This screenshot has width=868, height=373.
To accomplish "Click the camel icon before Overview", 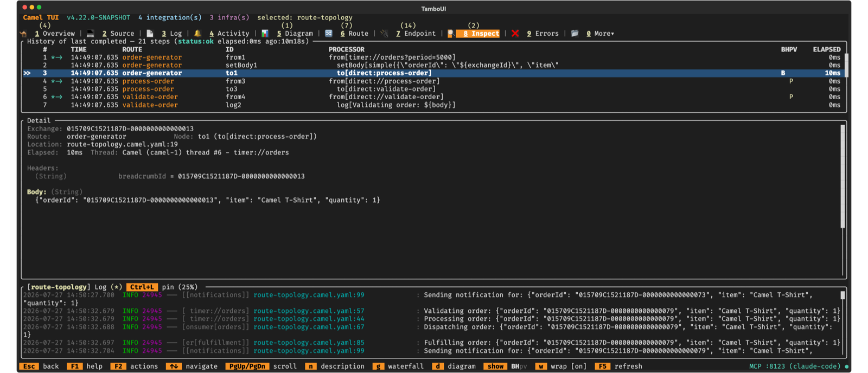I will tap(23, 34).
